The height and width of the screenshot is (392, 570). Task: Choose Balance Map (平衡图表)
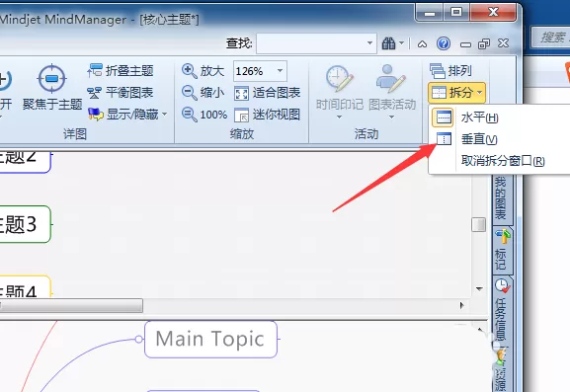point(121,93)
